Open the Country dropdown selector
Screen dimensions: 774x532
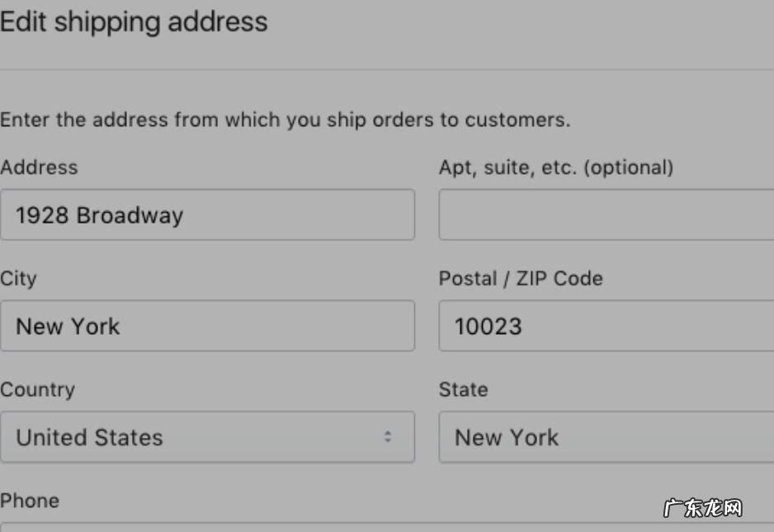206,438
